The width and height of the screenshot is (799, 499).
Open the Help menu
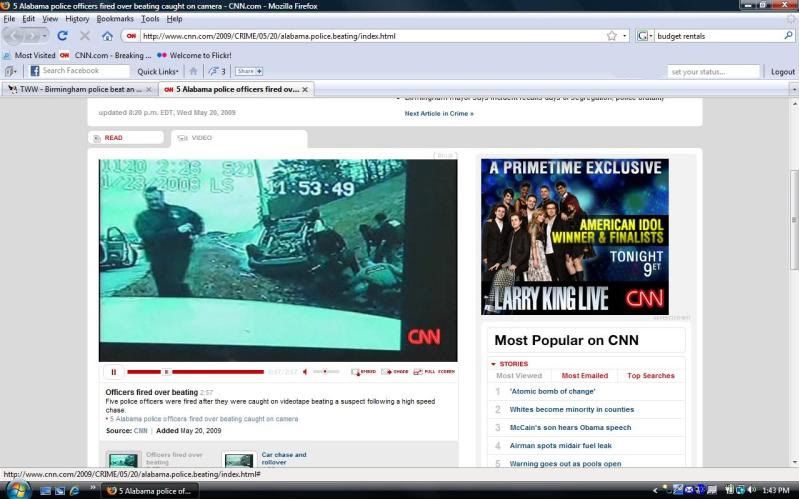[174, 19]
